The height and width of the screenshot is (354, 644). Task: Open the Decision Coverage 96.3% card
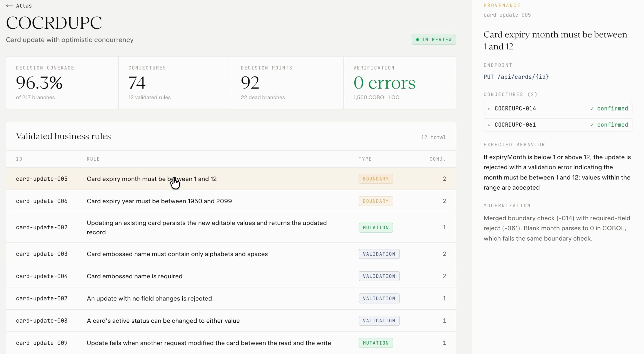coord(62,83)
